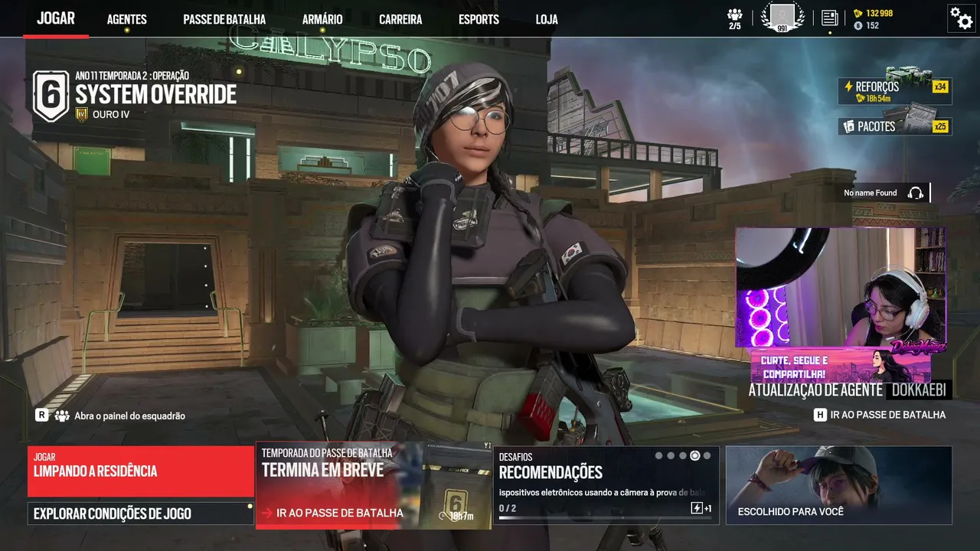This screenshot has width=980, height=551.
Task: Click the H Ir ao Passe de Batalha shortcut
Action: click(880, 415)
